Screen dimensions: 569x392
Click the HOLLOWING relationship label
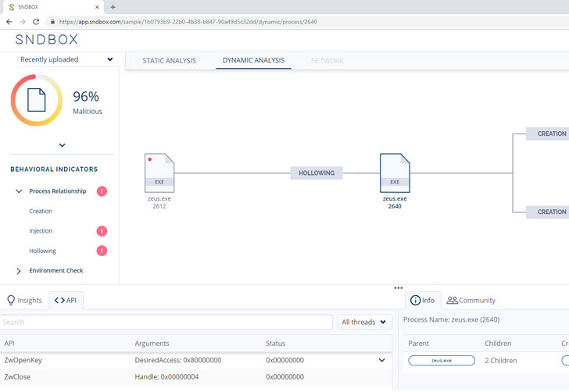[317, 173]
